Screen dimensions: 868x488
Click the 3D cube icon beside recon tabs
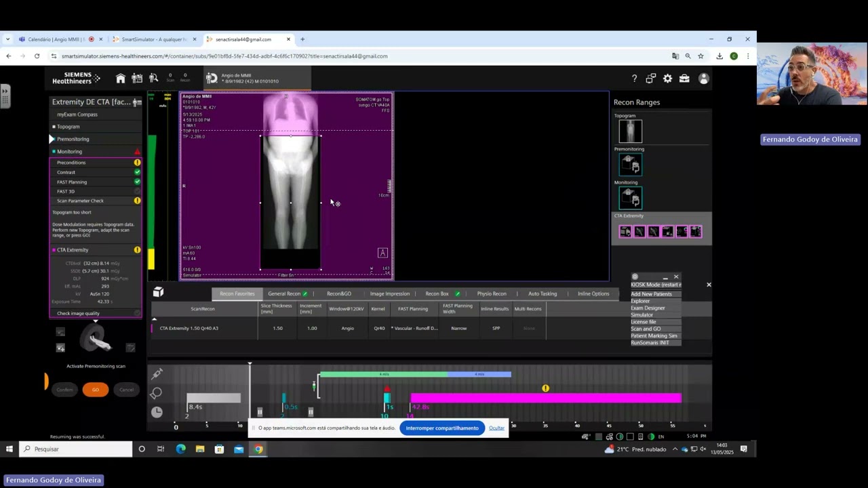pos(158,292)
